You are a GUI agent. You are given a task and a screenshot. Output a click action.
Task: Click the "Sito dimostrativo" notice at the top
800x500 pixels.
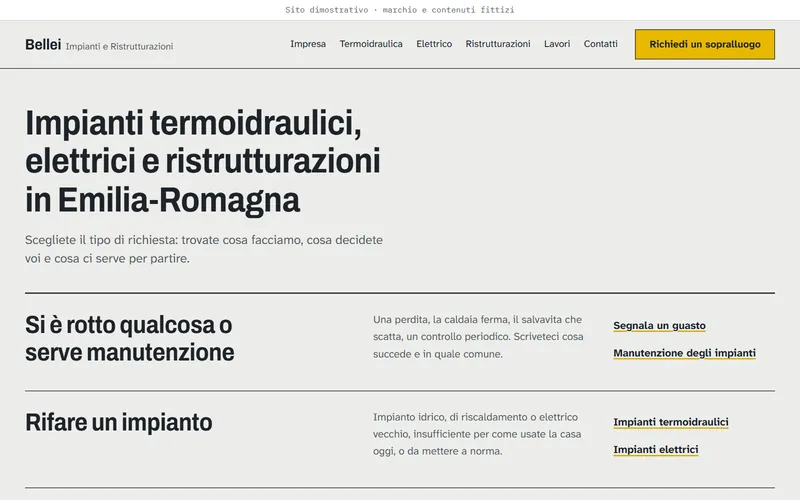[x=399, y=10]
